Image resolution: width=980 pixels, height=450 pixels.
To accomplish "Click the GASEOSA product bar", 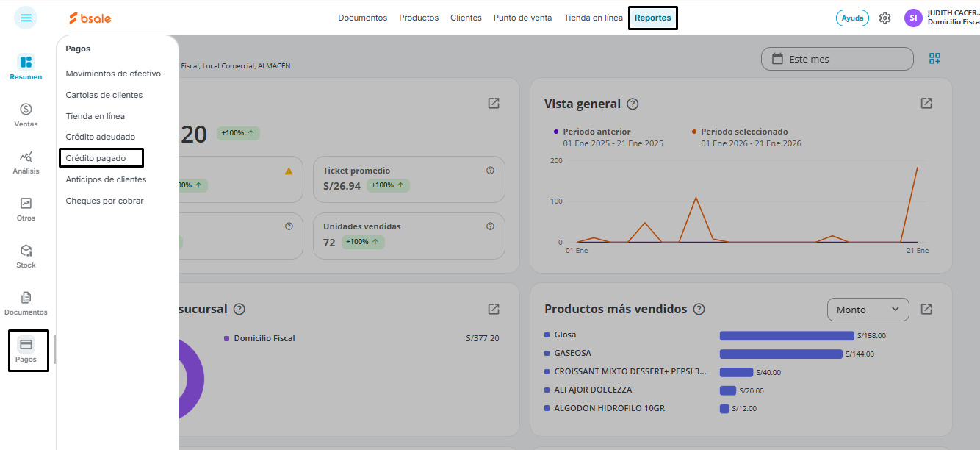I will [x=781, y=354].
